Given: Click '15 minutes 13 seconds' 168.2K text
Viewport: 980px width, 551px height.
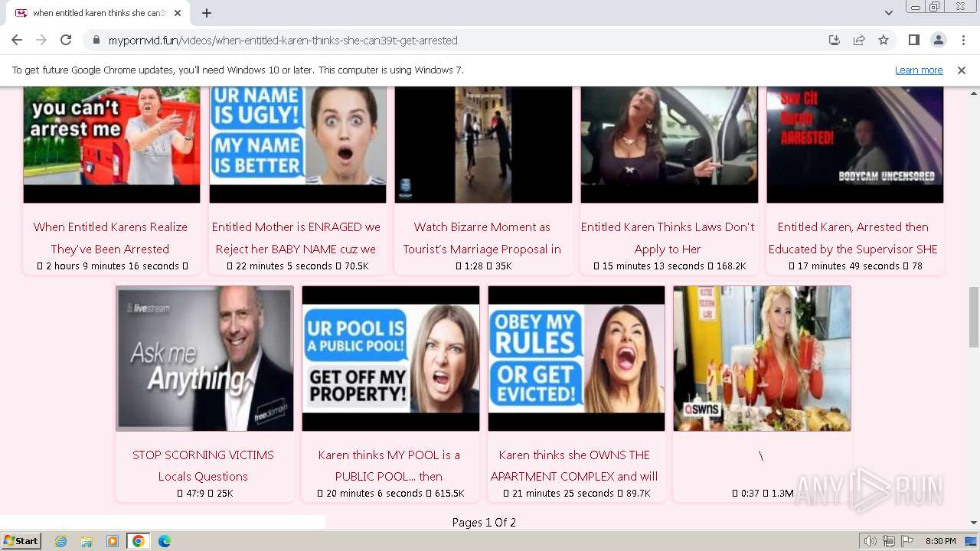Looking at the screenshot, I should pos(669,266).
